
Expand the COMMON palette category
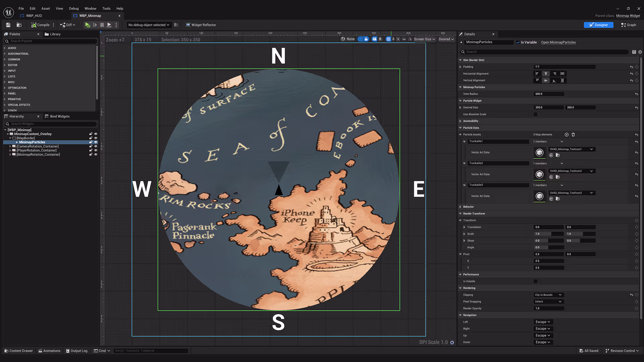pos(5,59)
